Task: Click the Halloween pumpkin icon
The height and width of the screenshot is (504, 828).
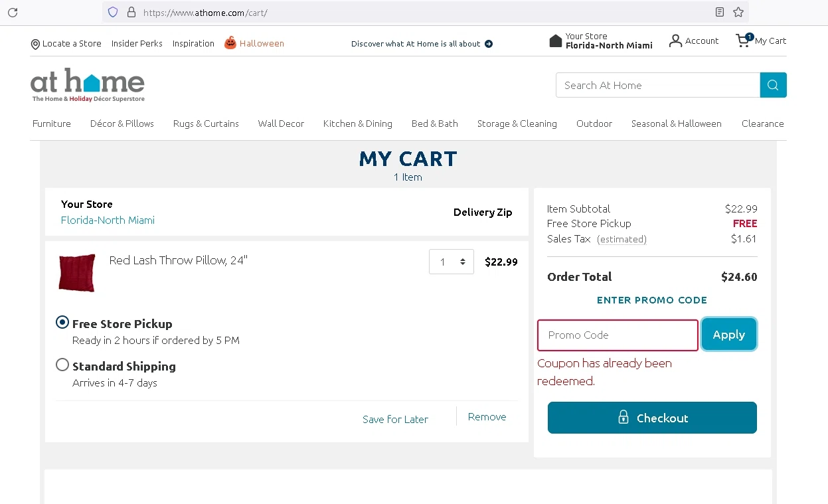Action: pos(230,43)
